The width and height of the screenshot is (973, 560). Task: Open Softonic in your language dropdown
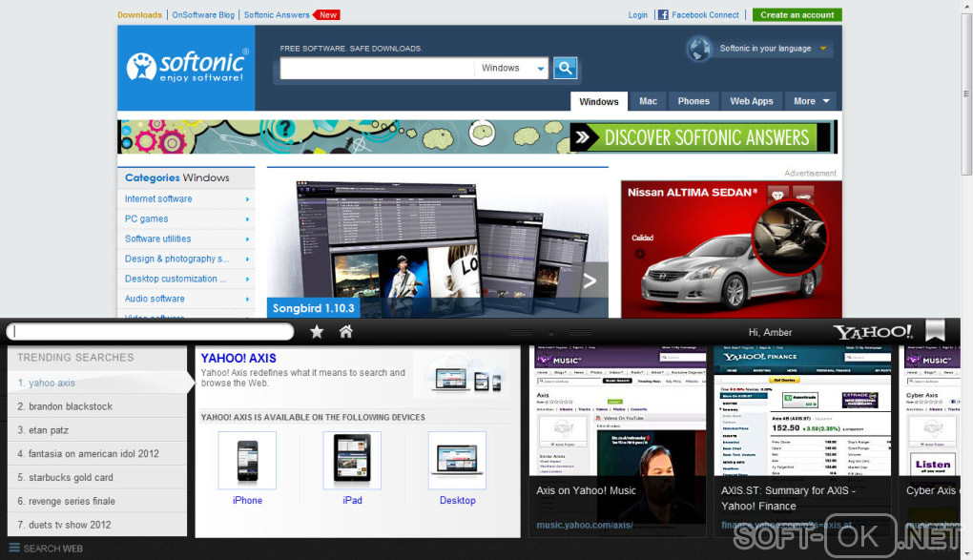773,49
